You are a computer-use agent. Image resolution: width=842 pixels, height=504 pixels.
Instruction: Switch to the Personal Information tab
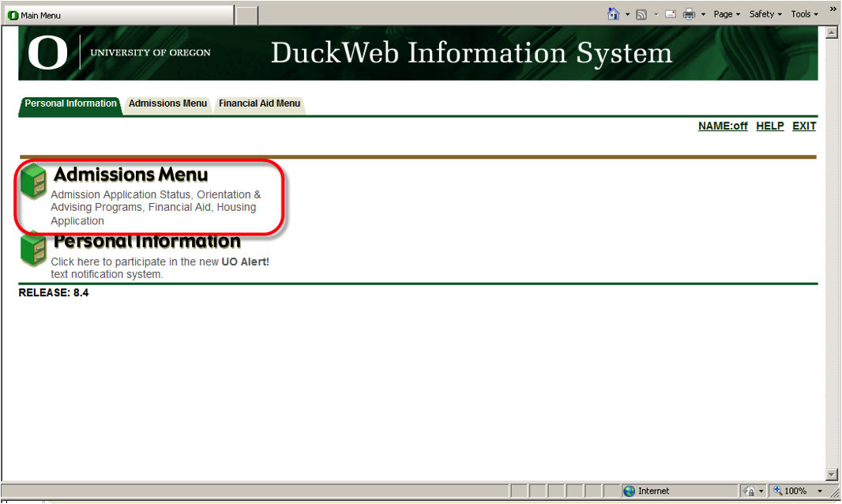click(x=70, y=103)
